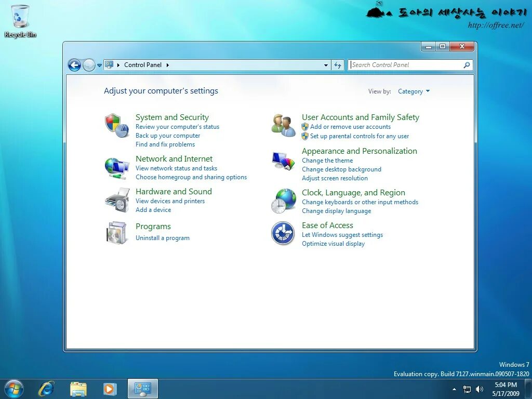This screenshot has width=532, height=399.
Task: Expand the recent pages dropdown arrow
Action: (99, 65)
